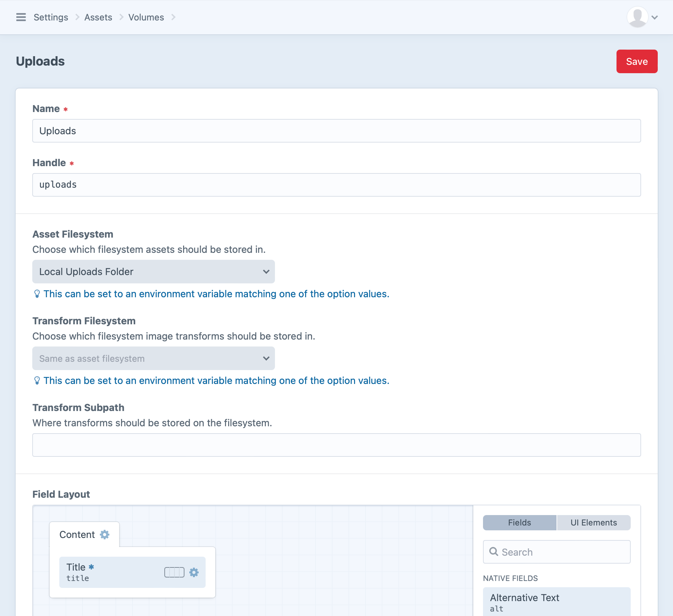Go to Volumes in the breadcrumb

(x=146, y=17)
